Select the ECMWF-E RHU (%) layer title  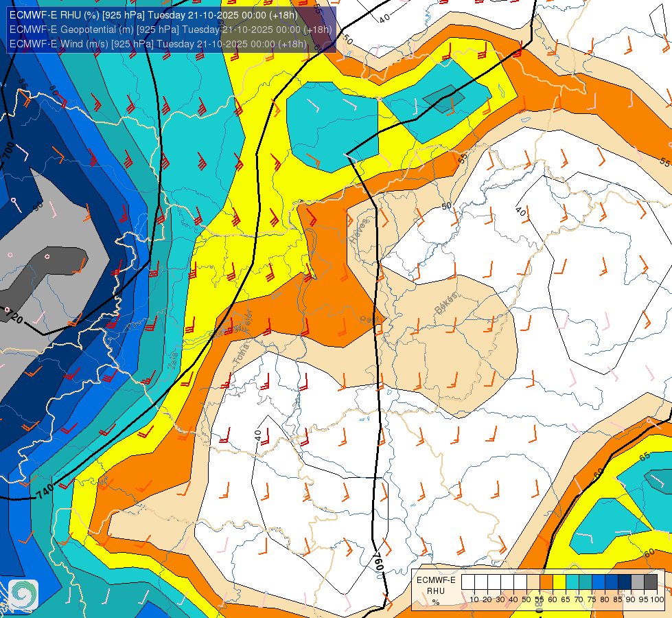coord(154,15)
